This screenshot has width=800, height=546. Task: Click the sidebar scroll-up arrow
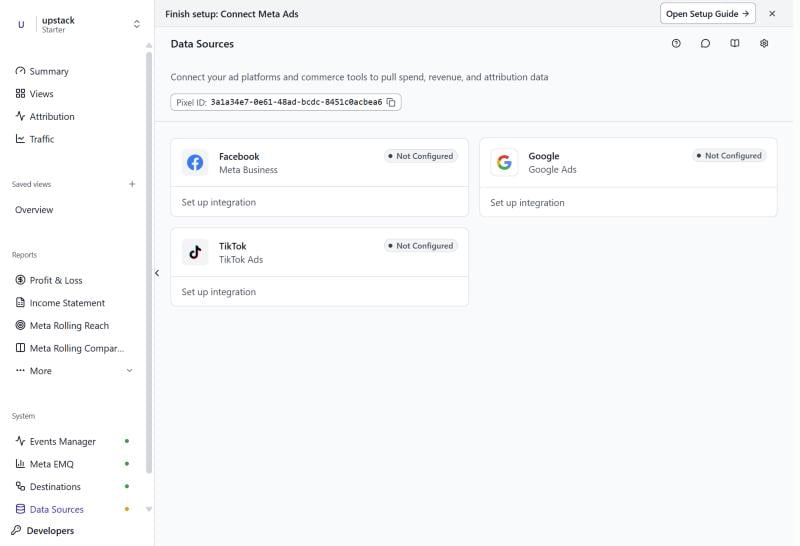[x=149, y=45]
